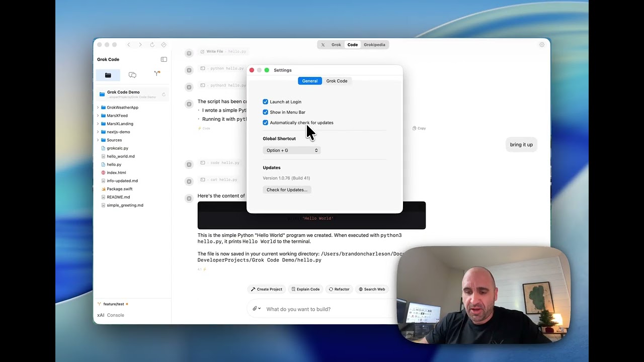The image size is (644, 362).
Task: Click the step icon beside cat hello.py
Action: (x=189, y=181)
